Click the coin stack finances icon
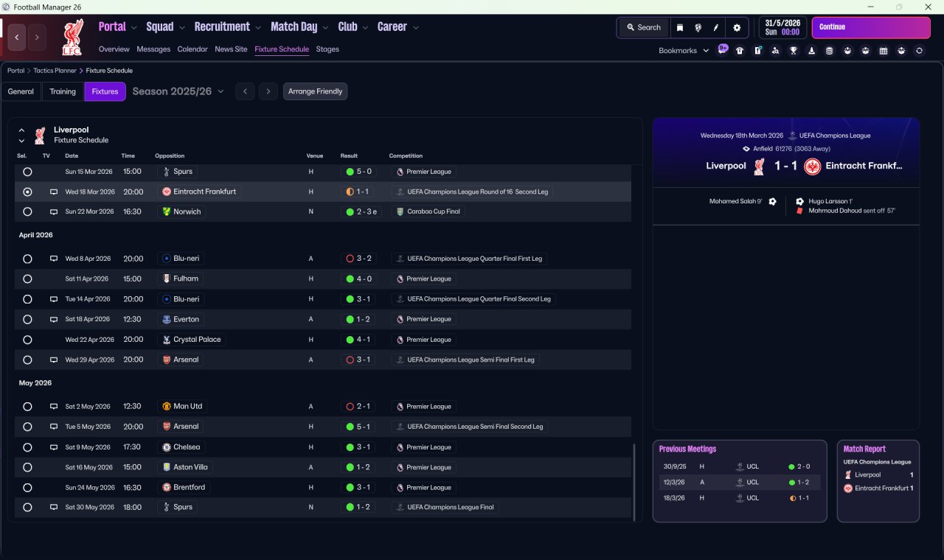The image size is (944, 560). 829,51
